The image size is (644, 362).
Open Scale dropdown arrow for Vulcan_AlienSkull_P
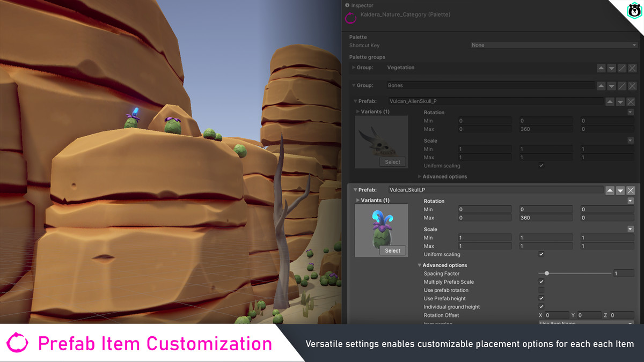[631, 141]
